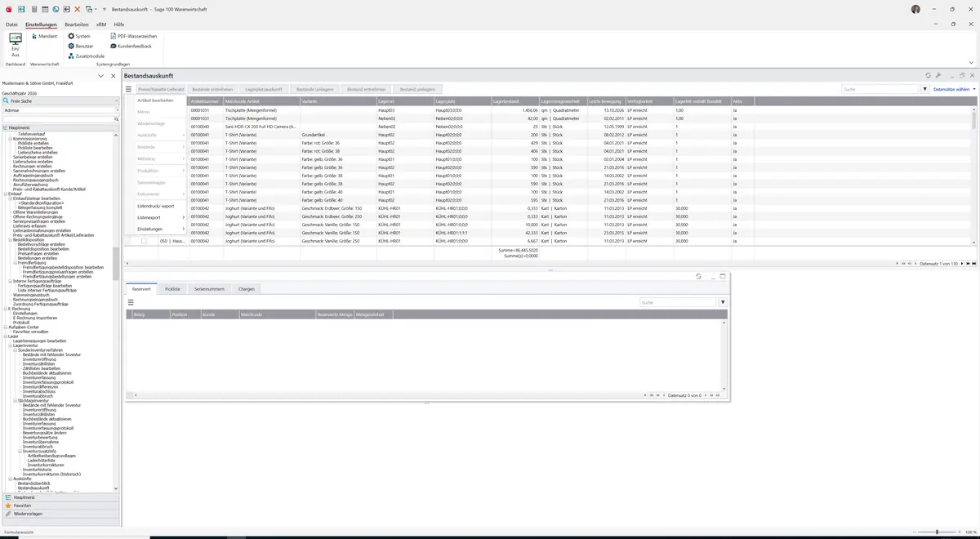This screenshot has height=539, width=980.
Task: Close the left navigation pane
Action: coord(114,76)
